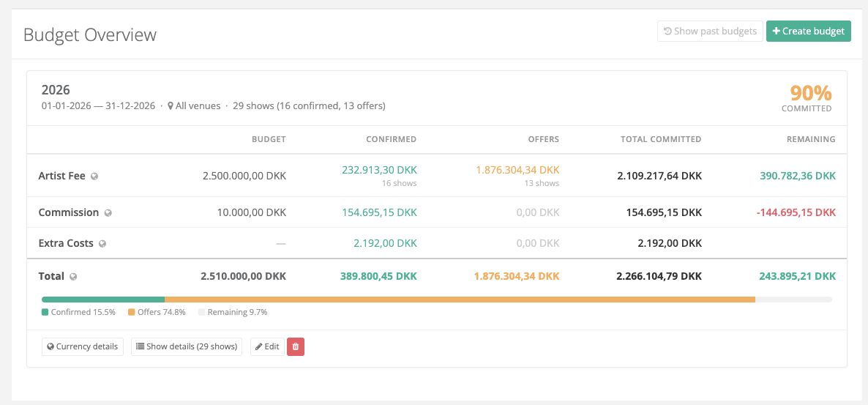
Task: Delete the 2026 budget with the red trash button
Action: 295,346
